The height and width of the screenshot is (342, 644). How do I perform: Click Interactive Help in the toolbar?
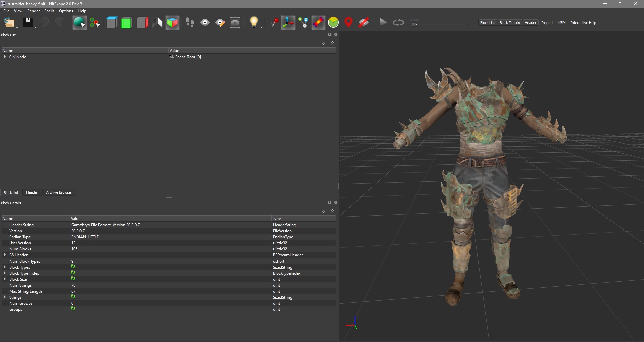[x=583, y=23]
